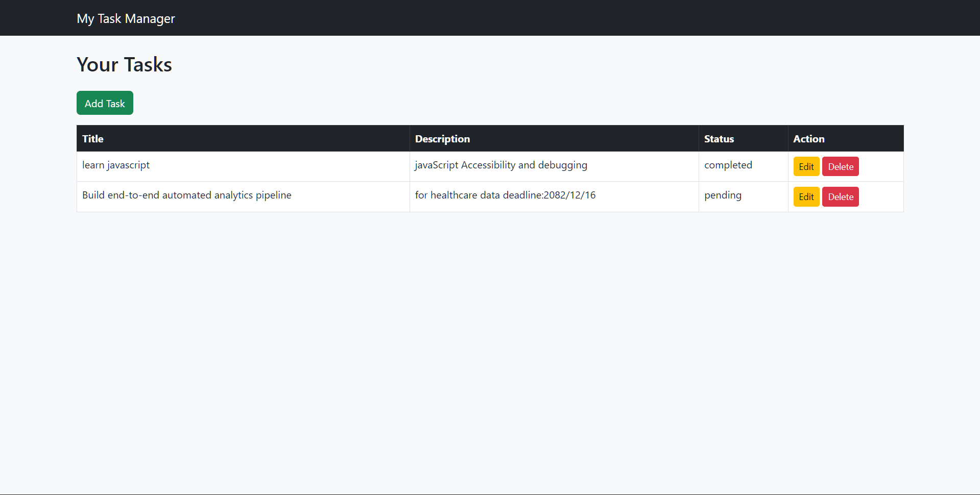Select the learn javascript title cell
Image resolution: width=980 pixels, height=495 pixels.
116,165
